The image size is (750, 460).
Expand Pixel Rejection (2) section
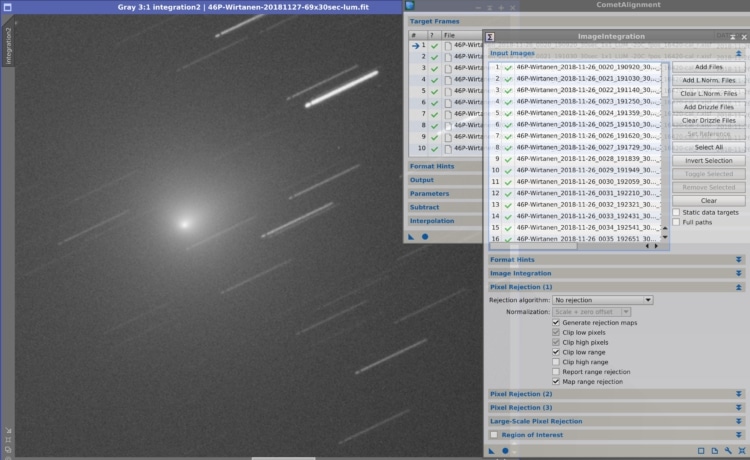coord(739,394)
